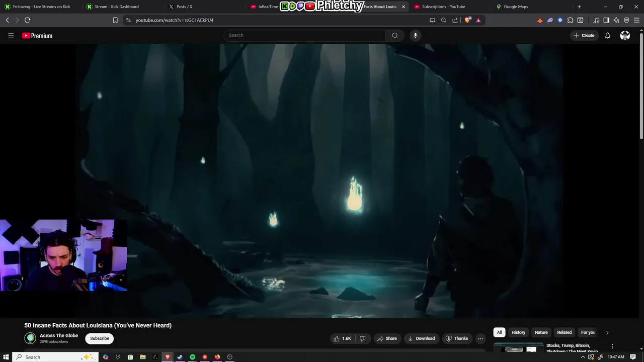Open Steam from the taskbar

[x=180, y=357]
